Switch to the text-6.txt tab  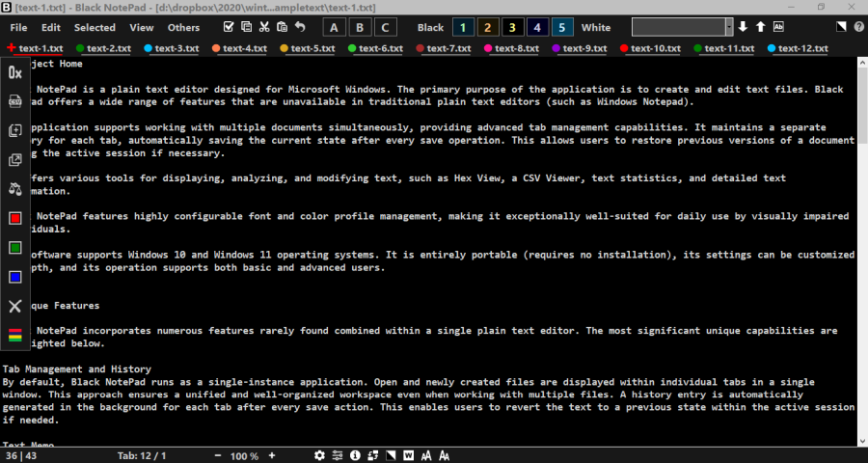(376, 48)
